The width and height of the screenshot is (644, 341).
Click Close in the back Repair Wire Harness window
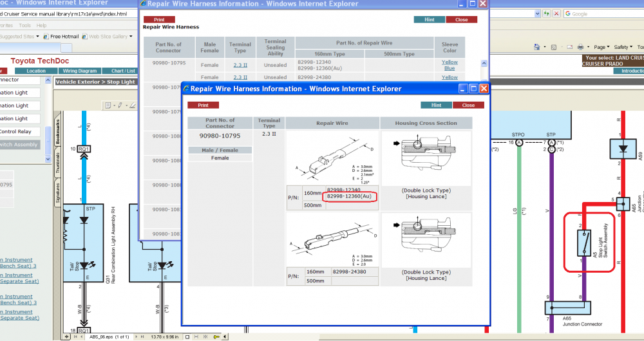461,19
